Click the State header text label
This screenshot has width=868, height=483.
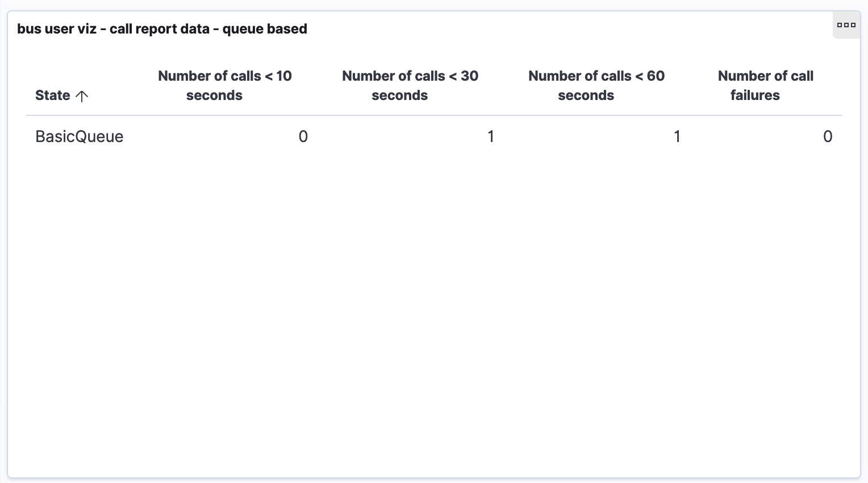(x=53, y=95)
